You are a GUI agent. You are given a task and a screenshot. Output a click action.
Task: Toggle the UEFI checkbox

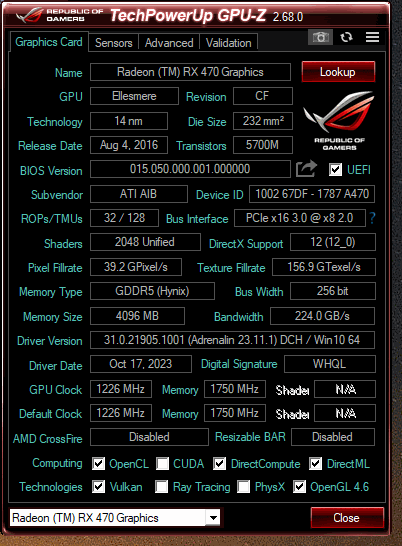(335, 170)
